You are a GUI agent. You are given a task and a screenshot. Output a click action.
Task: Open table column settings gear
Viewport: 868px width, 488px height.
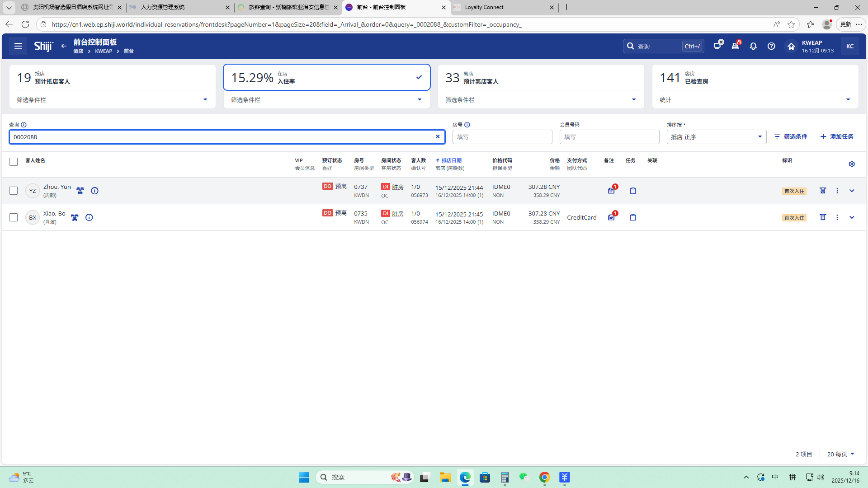[852, 164]
